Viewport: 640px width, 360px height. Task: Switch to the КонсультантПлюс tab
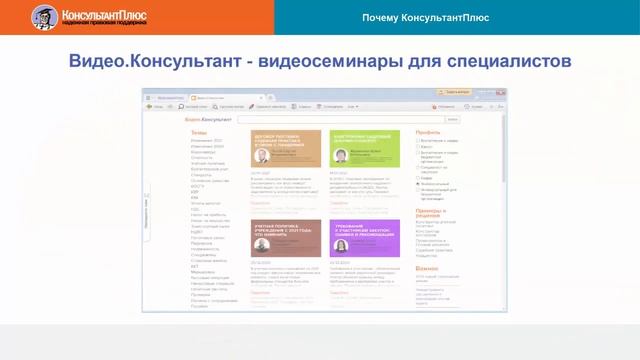(x=170, y=98)
